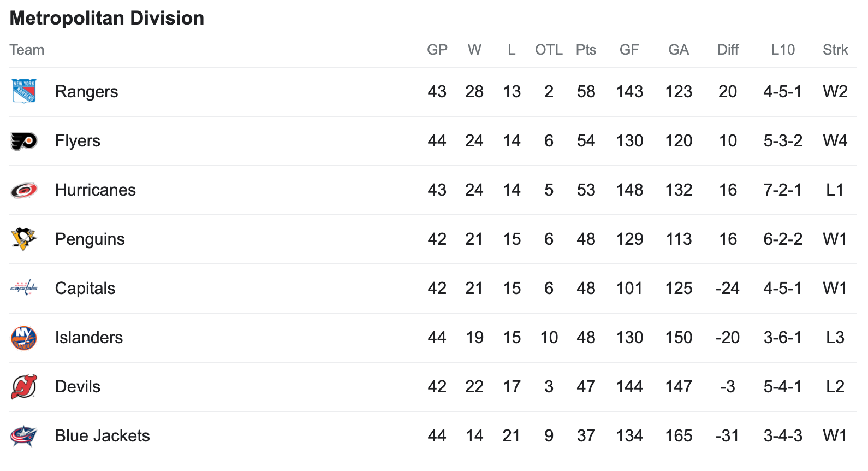
Task: Click the Columbus Blue Jackets logo
Action: point(24,436)
